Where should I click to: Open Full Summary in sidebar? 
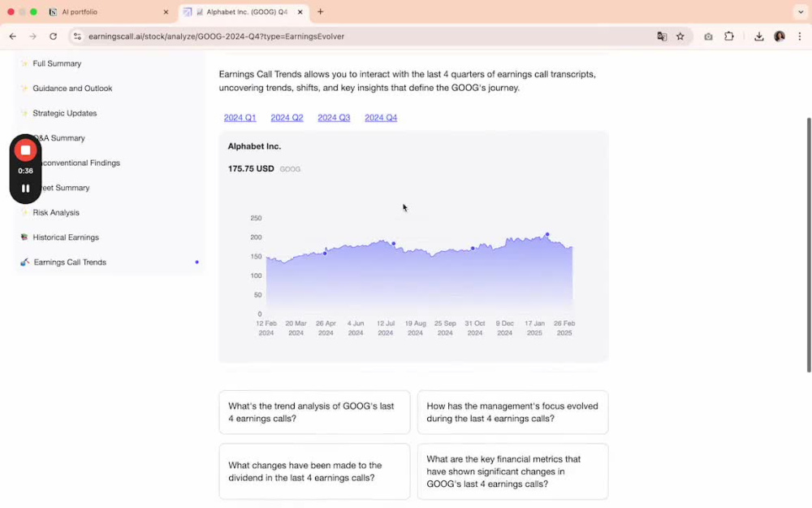[x=57, y=63]
